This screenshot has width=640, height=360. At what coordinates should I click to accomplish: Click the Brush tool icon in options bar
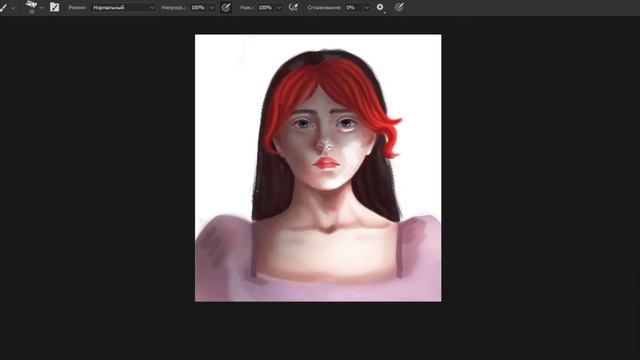[x=3, y=7]
